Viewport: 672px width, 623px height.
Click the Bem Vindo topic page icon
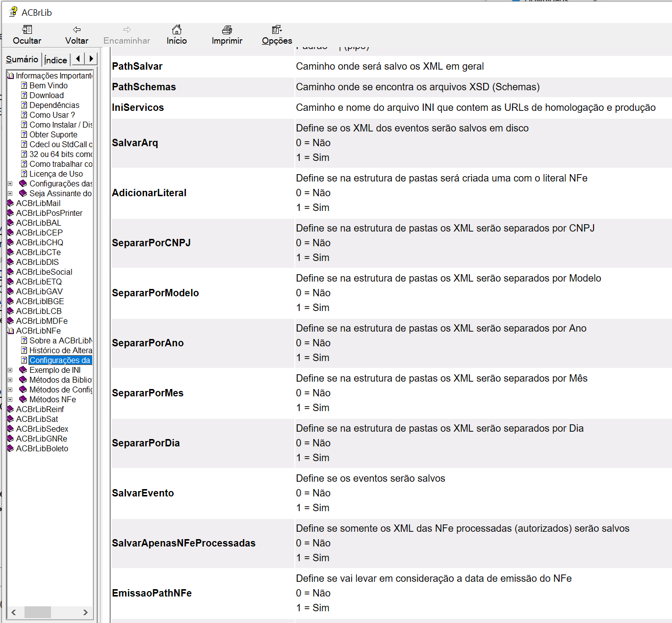click(24, 85)
